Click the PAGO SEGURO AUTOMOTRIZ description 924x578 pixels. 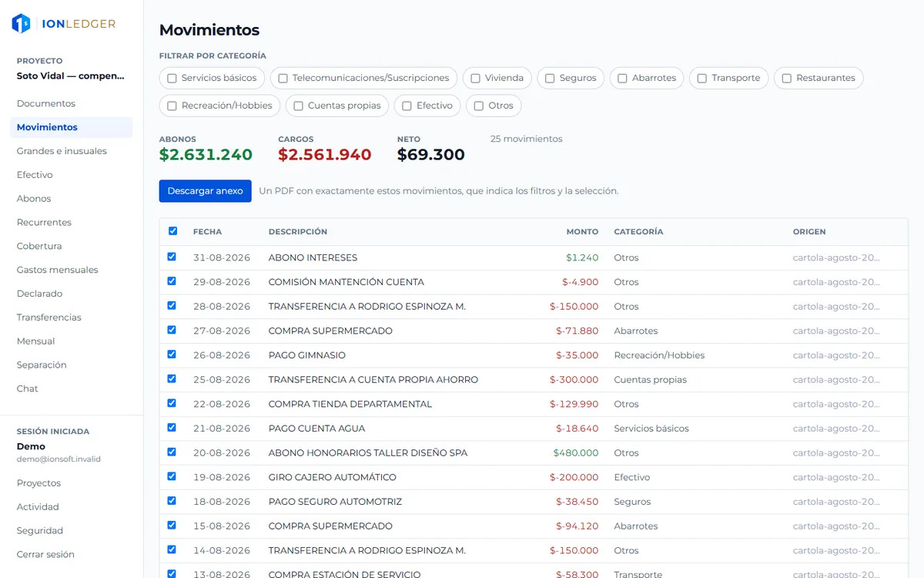pos(336,502)
